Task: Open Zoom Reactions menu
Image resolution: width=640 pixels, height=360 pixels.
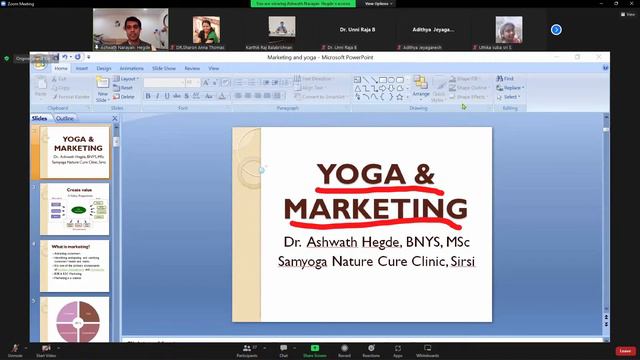Action: click(371, 350)
